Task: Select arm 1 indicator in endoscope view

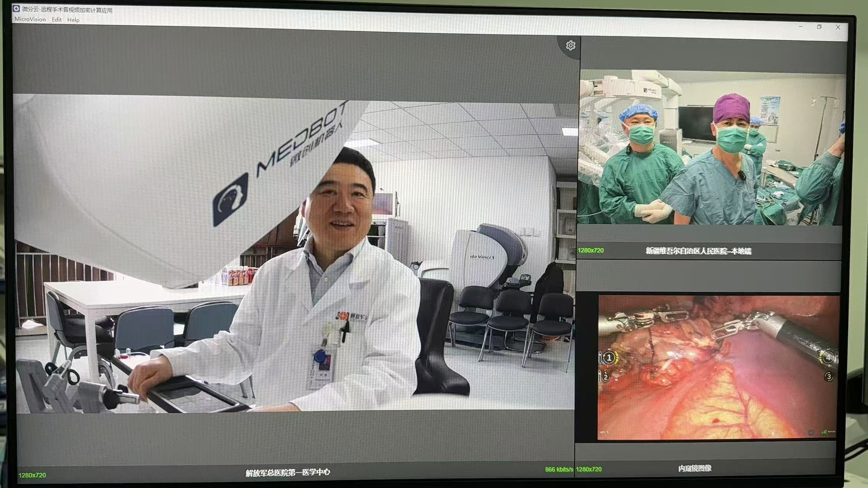Action: click(x=609, y=358)
